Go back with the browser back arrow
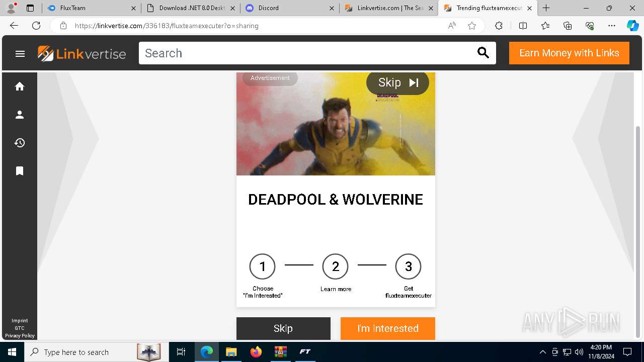Screen dimensions: 644x362 click(x=14, y=26)
